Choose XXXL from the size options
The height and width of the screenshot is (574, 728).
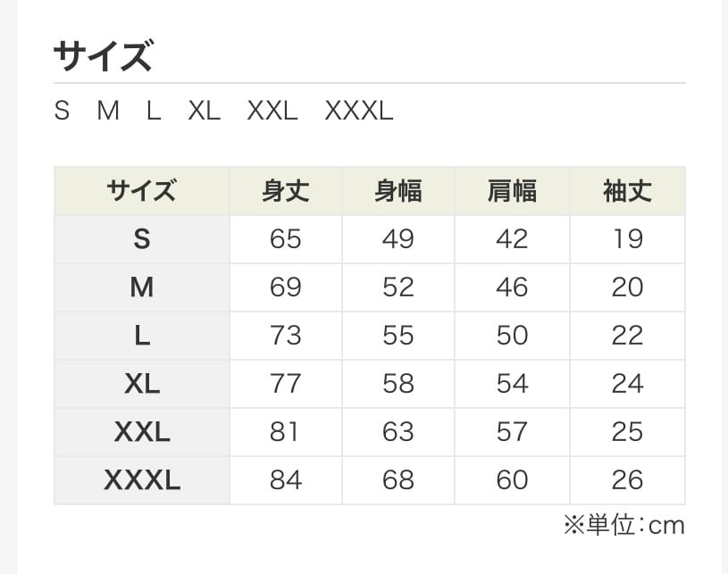358,111
